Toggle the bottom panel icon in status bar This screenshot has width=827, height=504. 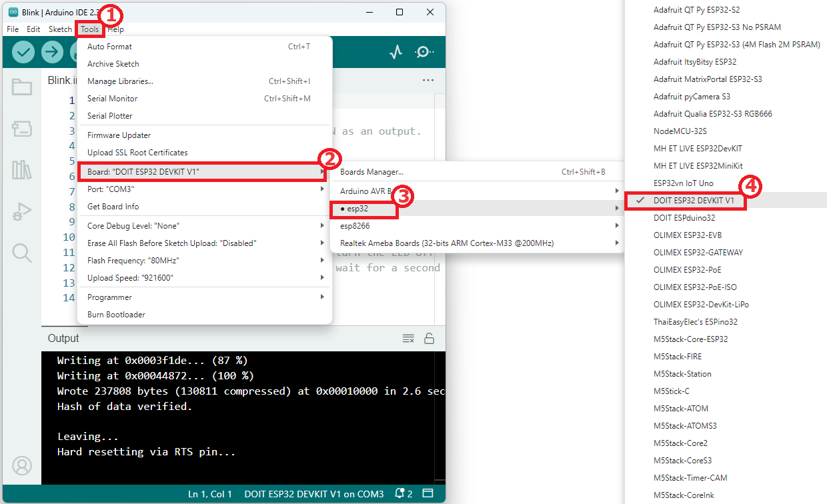tap(428, 494)
